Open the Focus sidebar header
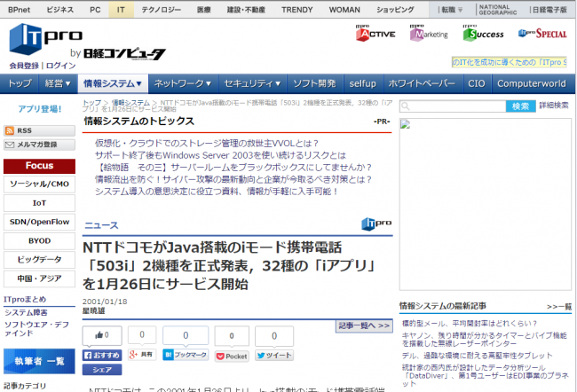The height and width of the screenshot is (392, 577). (x=39, y=166)
